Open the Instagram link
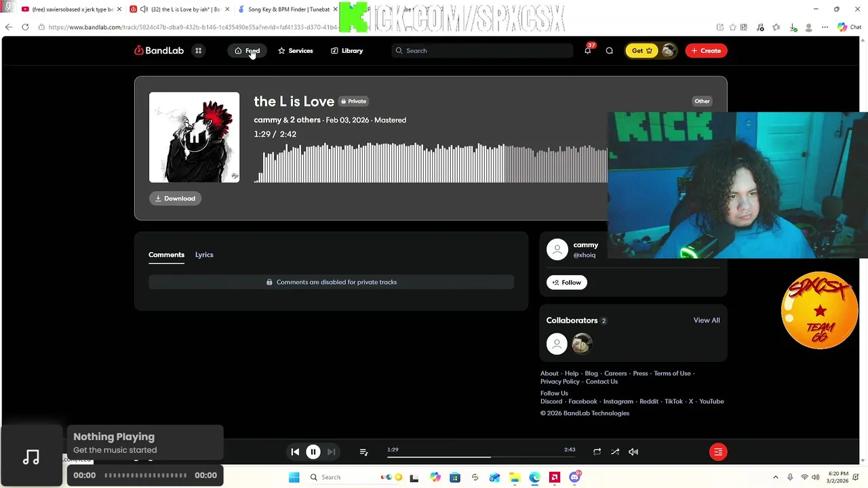This screenshot has width=868, height=488. point(618,401)
